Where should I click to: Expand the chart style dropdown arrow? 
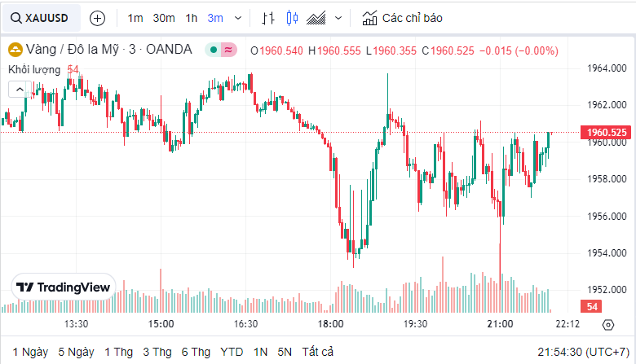(338, 17)
